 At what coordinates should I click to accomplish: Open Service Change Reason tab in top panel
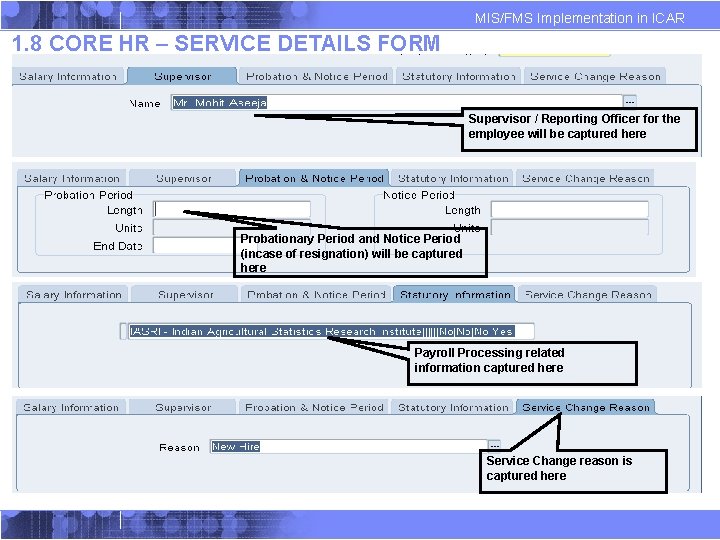595,76
